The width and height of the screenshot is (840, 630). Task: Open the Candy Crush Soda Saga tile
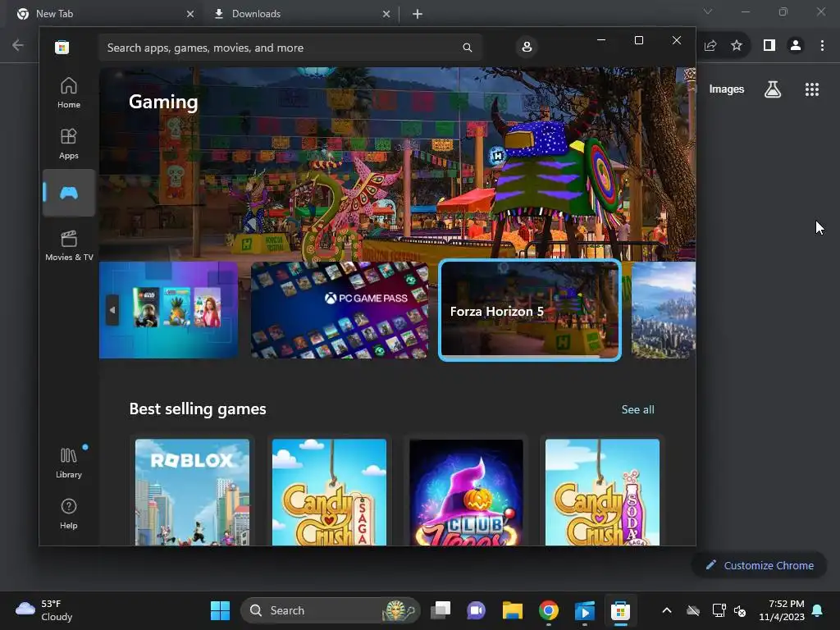click(603, 492)
